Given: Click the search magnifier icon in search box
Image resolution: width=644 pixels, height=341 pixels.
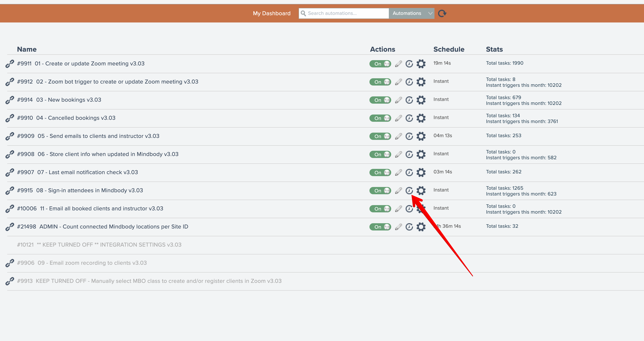Looking at the screenshot, I should pos(303,13).
